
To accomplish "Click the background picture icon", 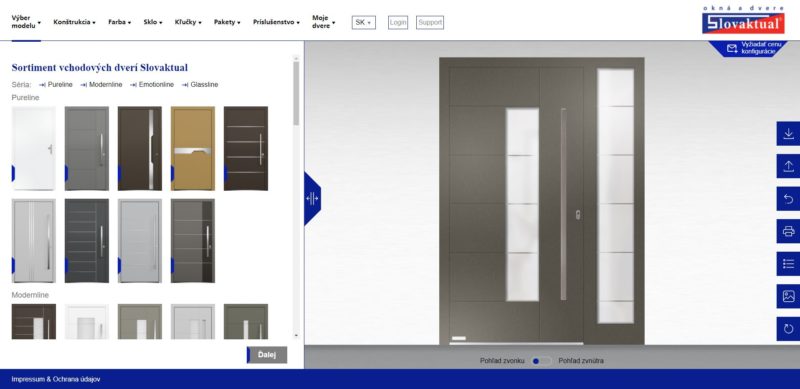I will tap(788, 296).
